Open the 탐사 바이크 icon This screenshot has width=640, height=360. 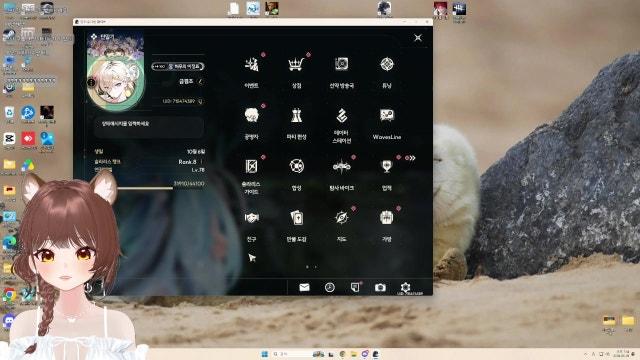pyautogui.click(x=342, y=167)
